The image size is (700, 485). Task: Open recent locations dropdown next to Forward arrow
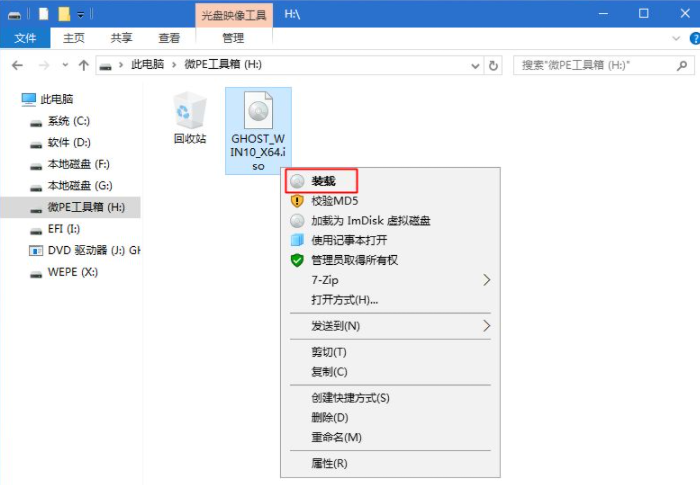[65, 65]
